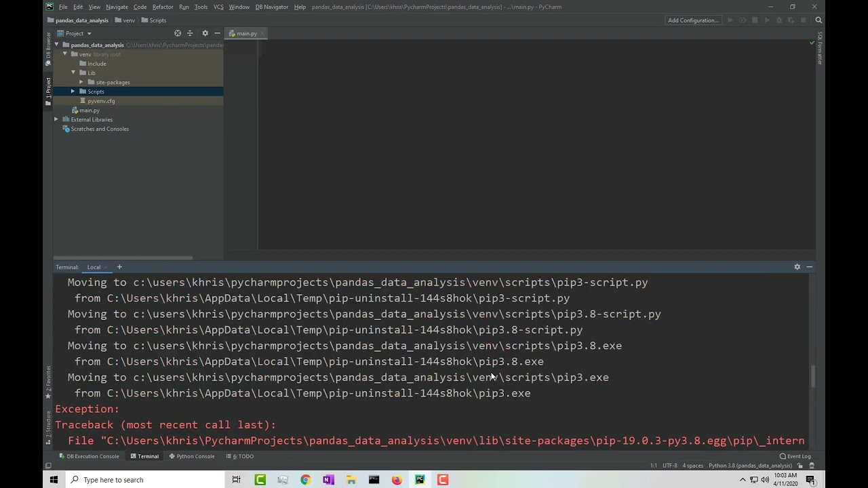Click the Python 3.8 interpreter selector in status bar
The image size is (868, 488).
pos(750,466)
